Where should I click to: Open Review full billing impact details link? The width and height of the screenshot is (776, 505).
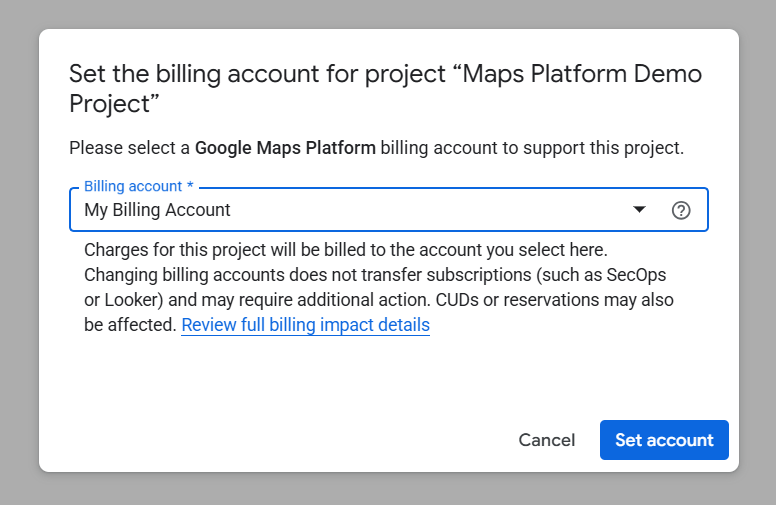click(x=305, y=325)
